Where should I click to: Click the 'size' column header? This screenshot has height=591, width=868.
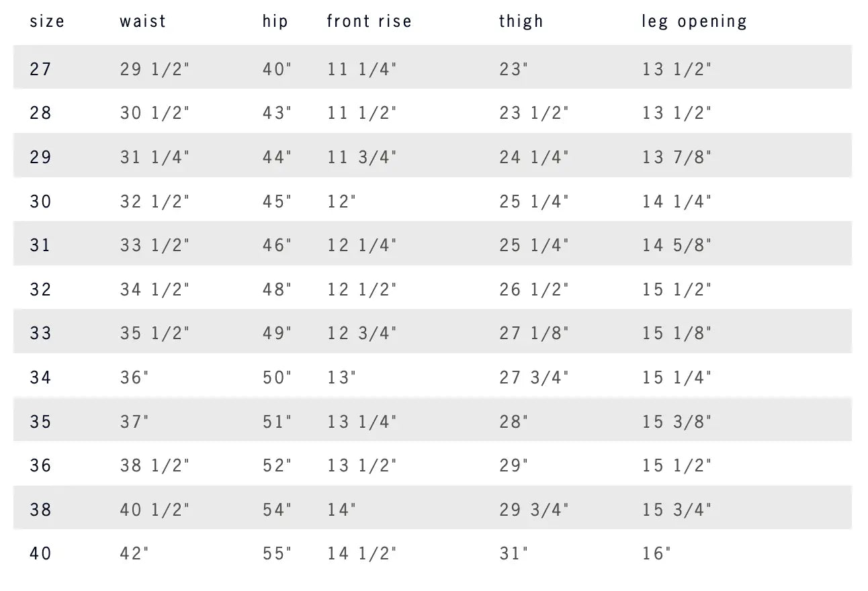pos(47,21)
